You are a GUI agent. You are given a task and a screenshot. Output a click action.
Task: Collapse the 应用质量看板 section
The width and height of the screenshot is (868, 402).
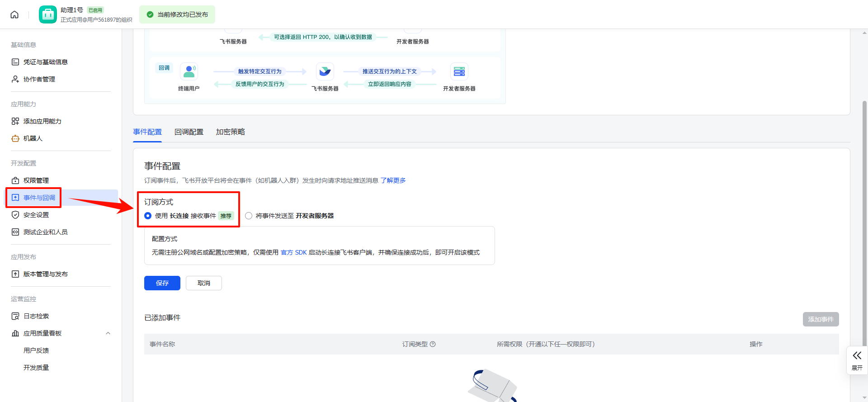click(x=108, y=333)
